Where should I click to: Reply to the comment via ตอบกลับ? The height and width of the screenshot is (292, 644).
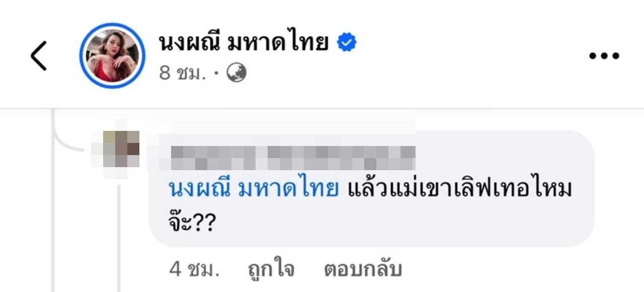tap(363, 270)
